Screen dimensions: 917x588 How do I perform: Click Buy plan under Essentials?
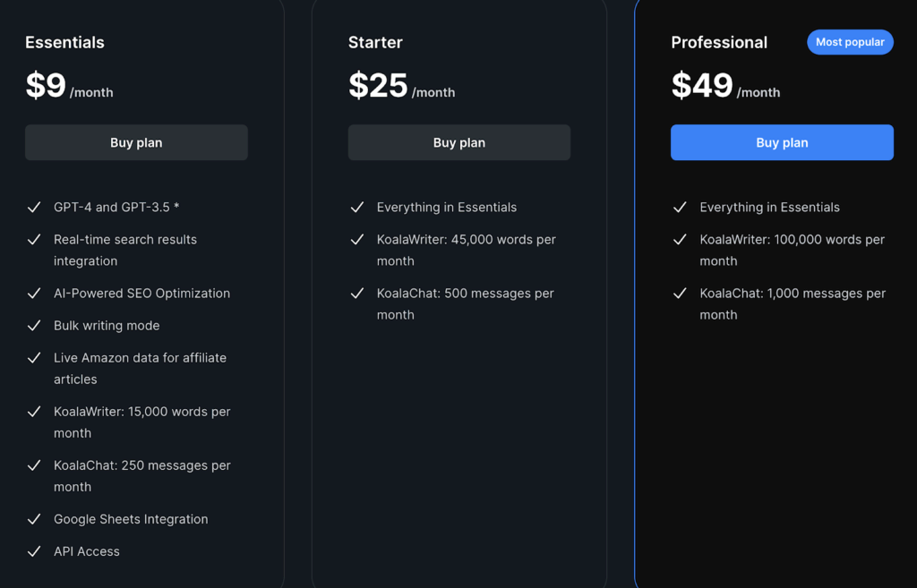(136, 142)
